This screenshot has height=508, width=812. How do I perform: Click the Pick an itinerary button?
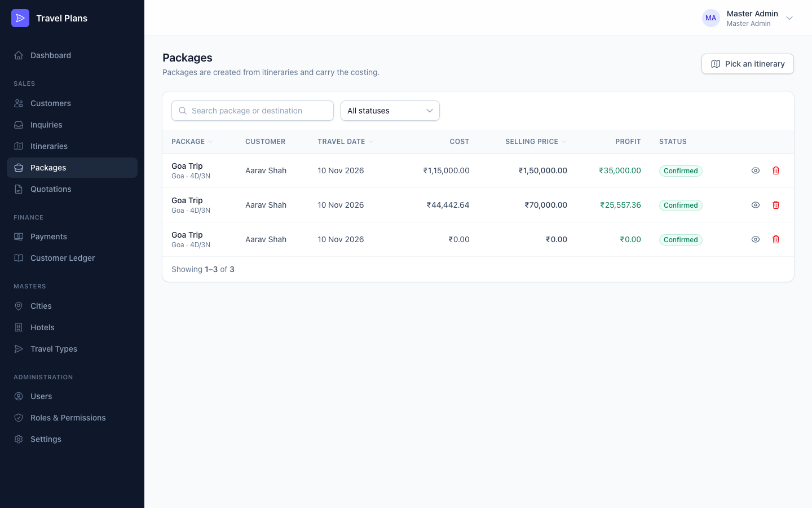(x=748, y=64)
